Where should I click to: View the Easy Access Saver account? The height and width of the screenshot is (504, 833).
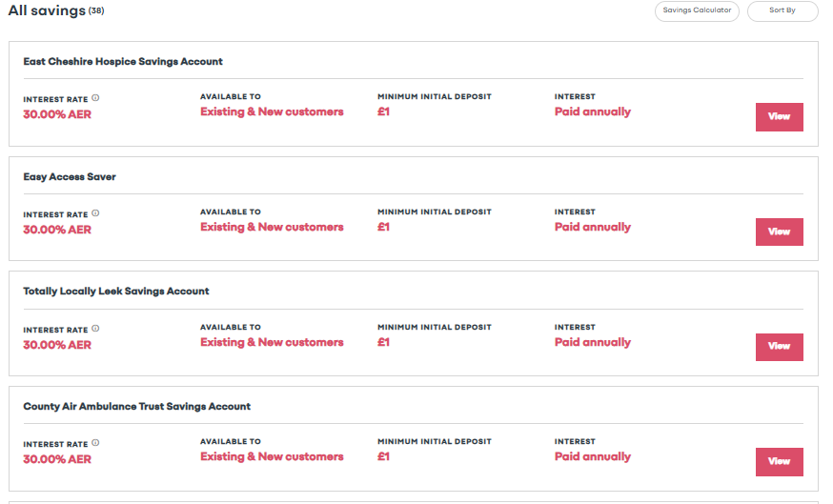(x=779, y=232)
